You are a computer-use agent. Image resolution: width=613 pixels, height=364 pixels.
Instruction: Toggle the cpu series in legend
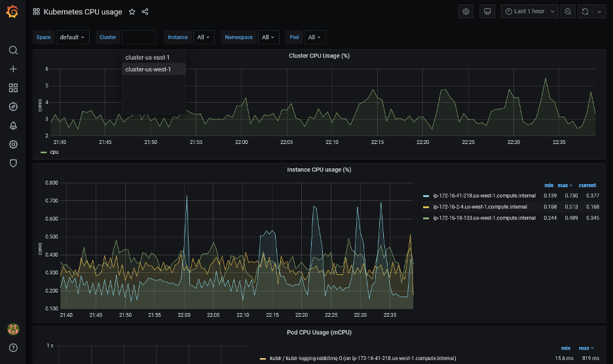coord(54,152)
